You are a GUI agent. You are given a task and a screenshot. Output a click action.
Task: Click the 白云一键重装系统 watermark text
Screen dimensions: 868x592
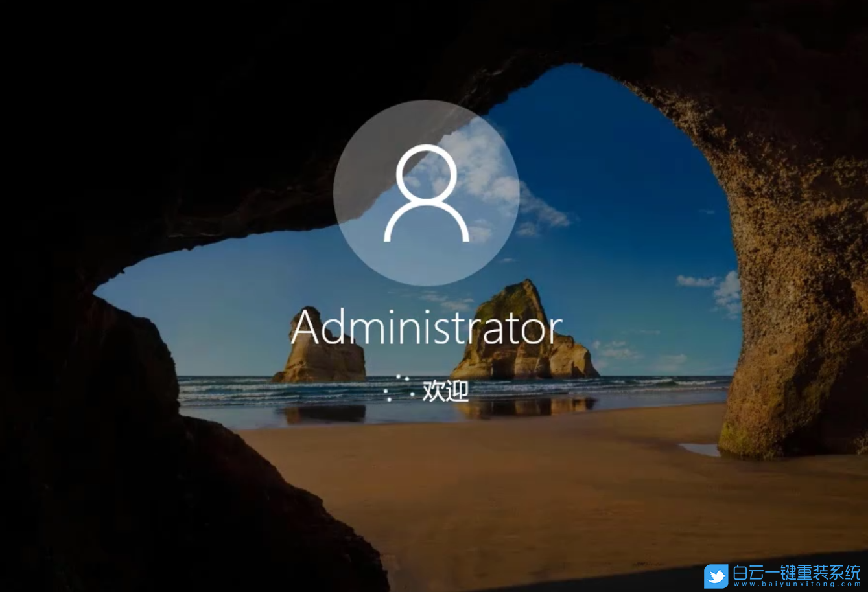796,572
